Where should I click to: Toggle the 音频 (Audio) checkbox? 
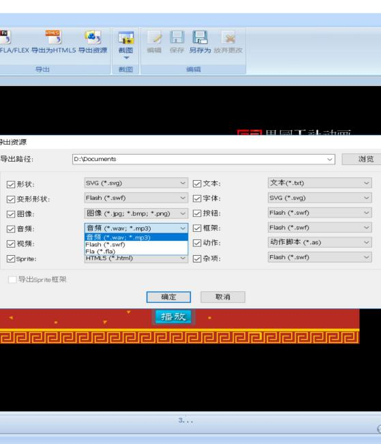coord(11,229)
